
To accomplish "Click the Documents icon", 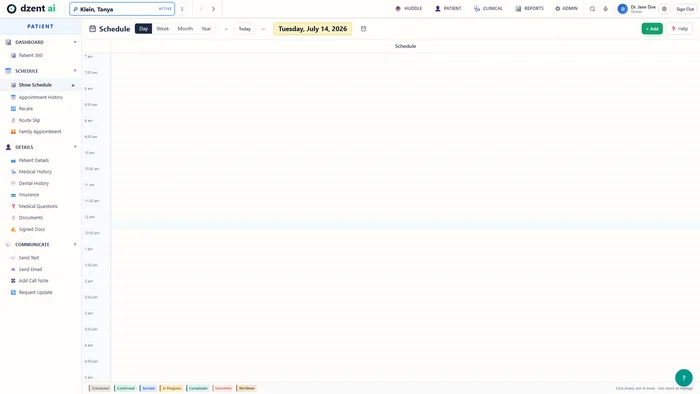I will (x=13, y=218).
